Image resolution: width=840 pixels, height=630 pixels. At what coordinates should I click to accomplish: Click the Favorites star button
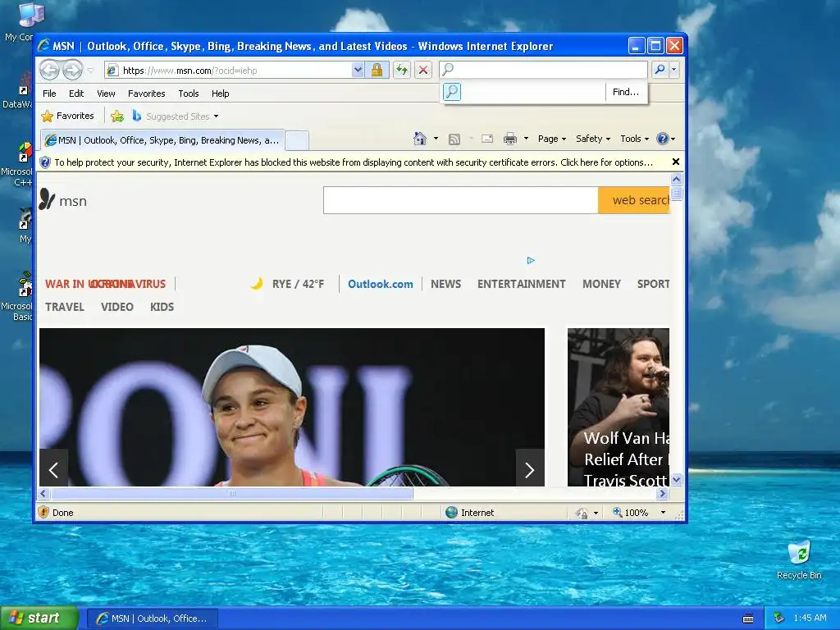coord(68,116)
